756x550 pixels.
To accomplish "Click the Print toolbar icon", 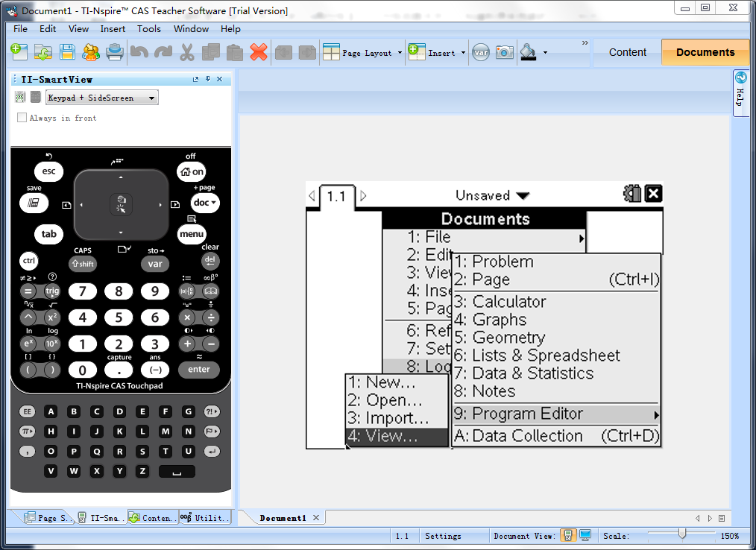I will 115,52.
